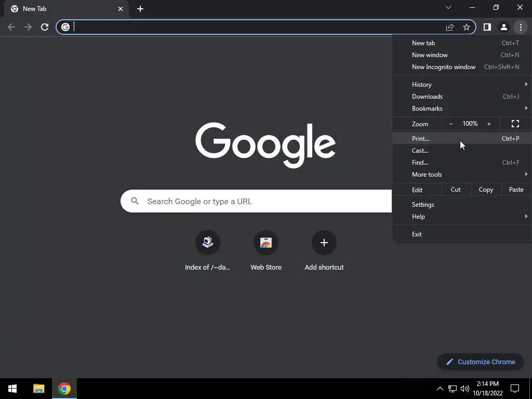Decrease zoom with the minus button
The image size is (532, 399).
tap(451, 124)
